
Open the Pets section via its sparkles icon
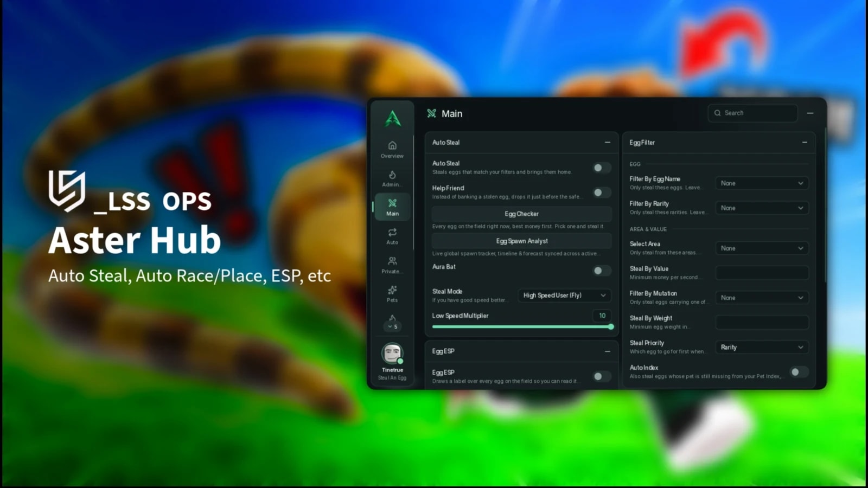(x=392, y=290)
